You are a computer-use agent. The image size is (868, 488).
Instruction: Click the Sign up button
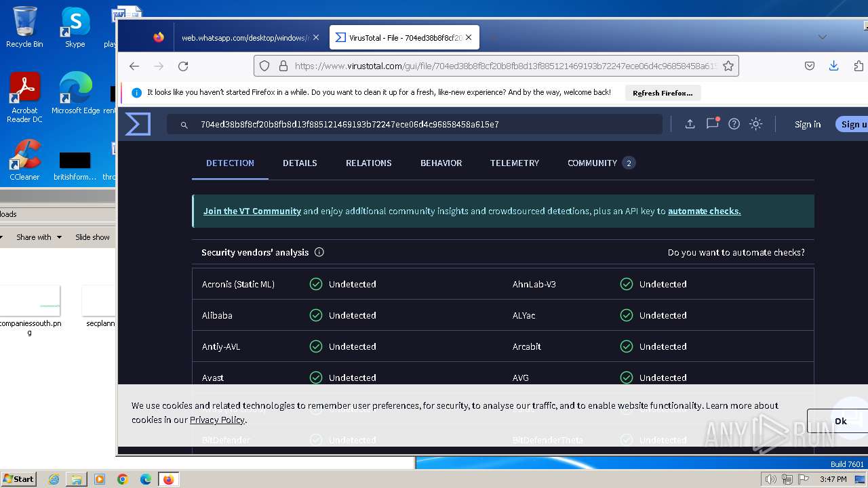point(852,124)
